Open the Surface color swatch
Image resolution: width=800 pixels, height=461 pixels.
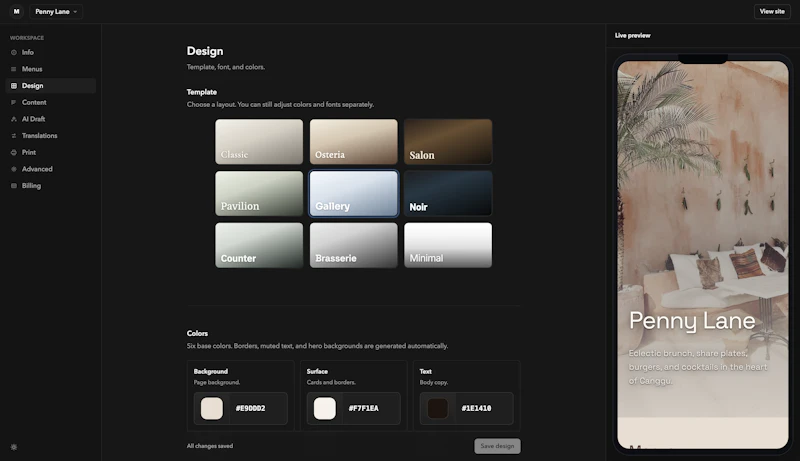pos(324,408)
